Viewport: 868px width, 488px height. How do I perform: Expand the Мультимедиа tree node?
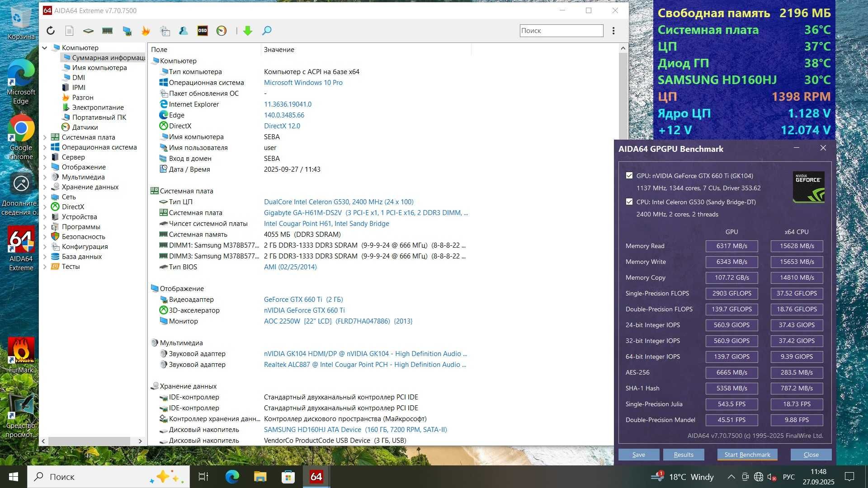pos(45,177)
